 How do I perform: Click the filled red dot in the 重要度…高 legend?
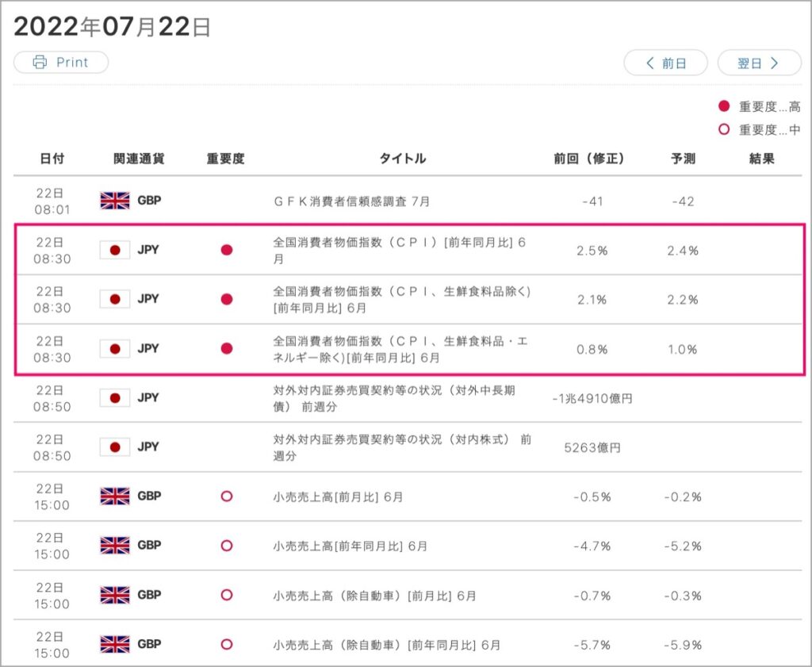[x=724, y=106]
